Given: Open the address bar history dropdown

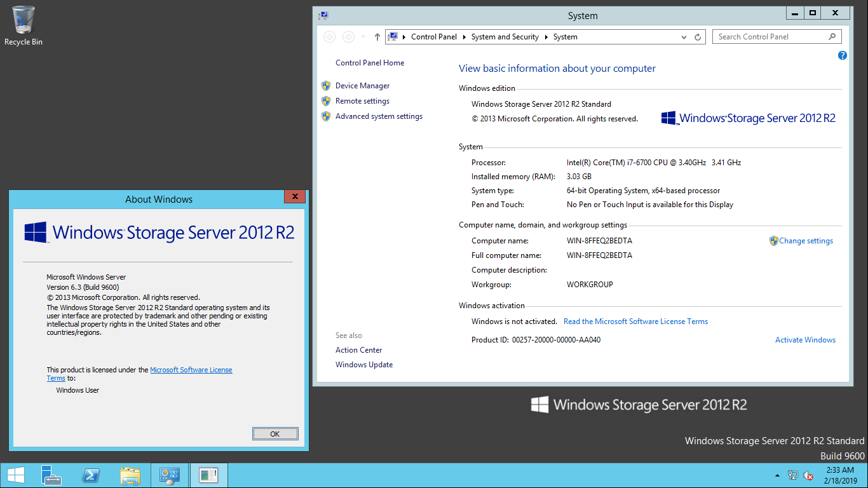Looking at the screenshot, I should (x=684, y=37).
